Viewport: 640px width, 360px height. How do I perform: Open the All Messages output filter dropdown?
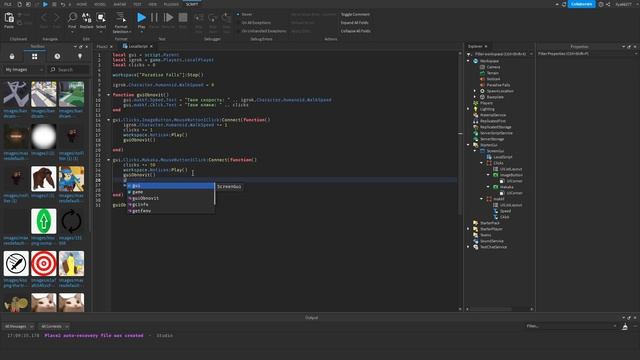point(19,327)
